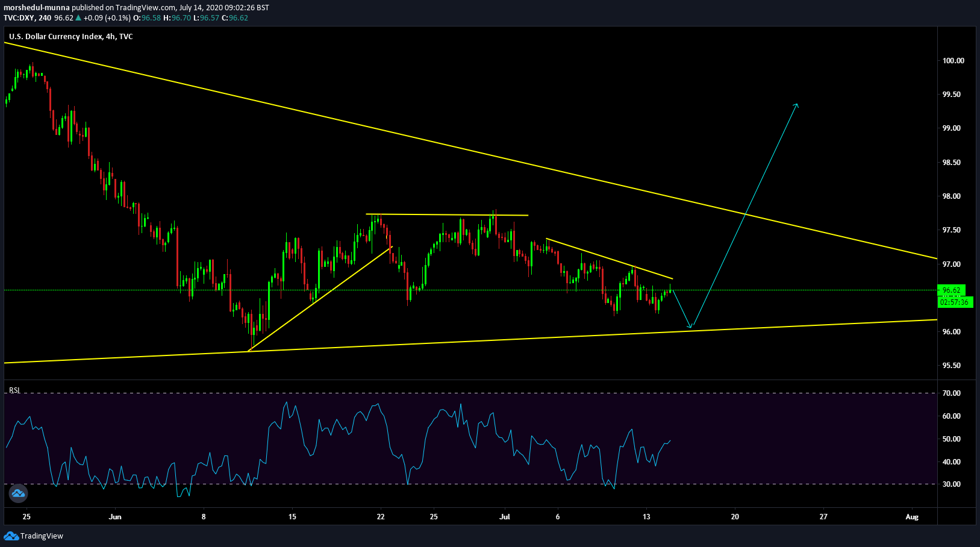
Task: Click the '13' date axis label
Action: 646,517
